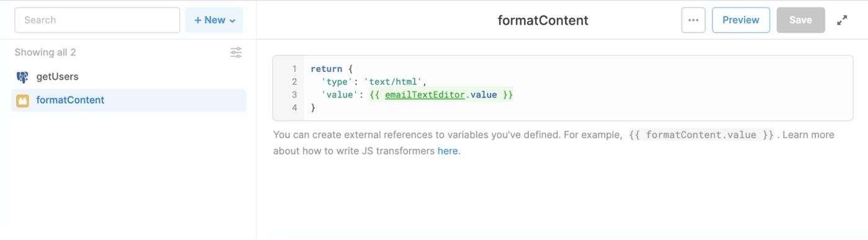Click into the Search field
Viewport: 868px width, 240px height.
pyautogui.click(x=97, y=20)
